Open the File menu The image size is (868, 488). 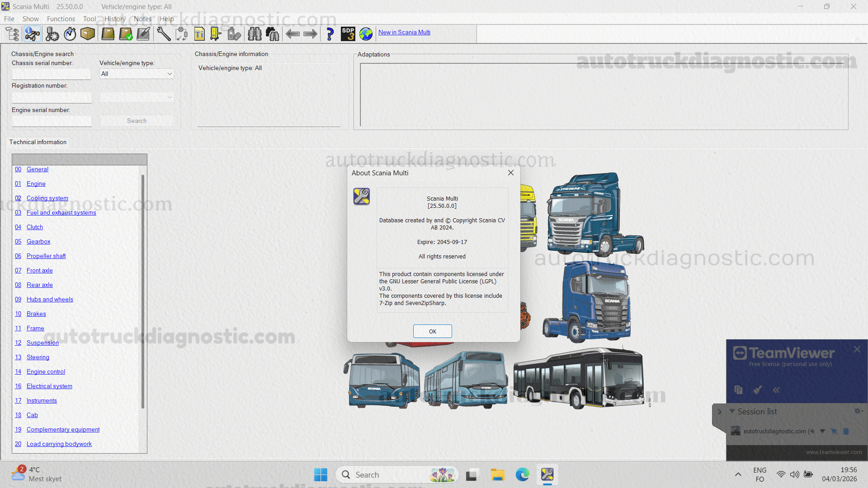(9, 19)
